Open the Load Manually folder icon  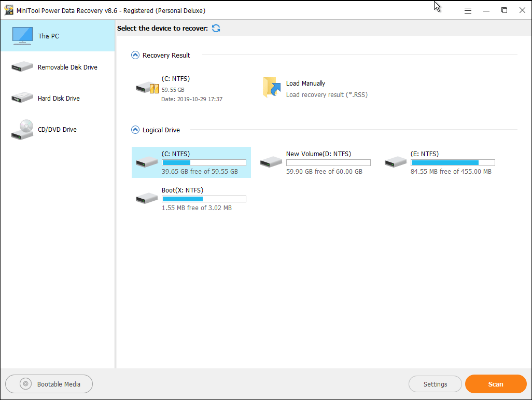coord(272,88)
